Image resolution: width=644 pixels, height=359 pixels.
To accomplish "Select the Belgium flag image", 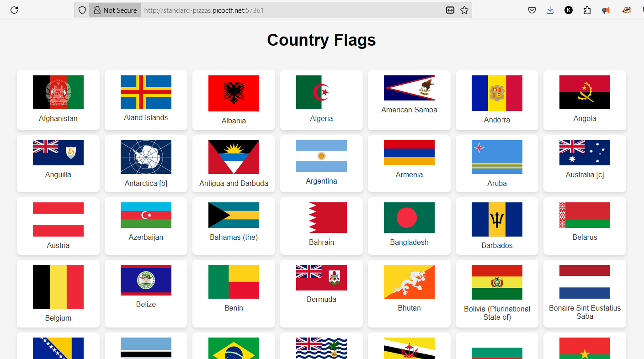I will (x=58, y=287).
